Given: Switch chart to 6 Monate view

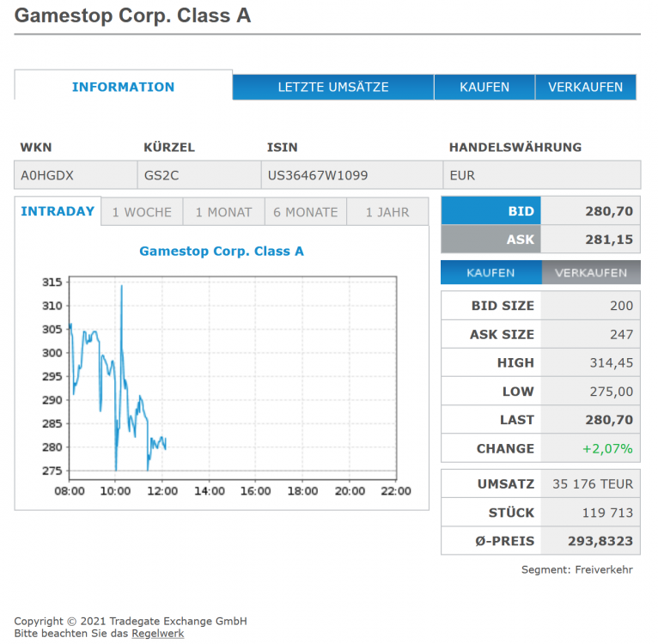Looking at the screenshot, I should 306,212.
